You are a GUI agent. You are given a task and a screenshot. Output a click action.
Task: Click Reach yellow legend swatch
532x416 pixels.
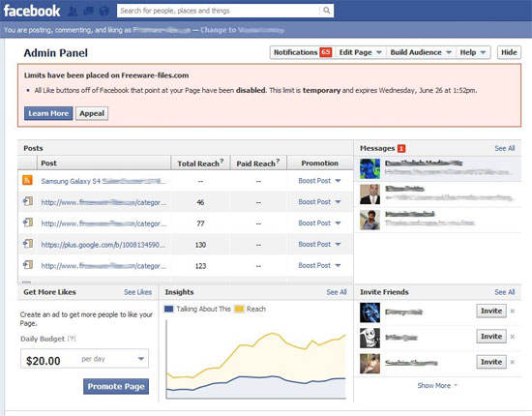pyautogui.click(x=239, y=309)
